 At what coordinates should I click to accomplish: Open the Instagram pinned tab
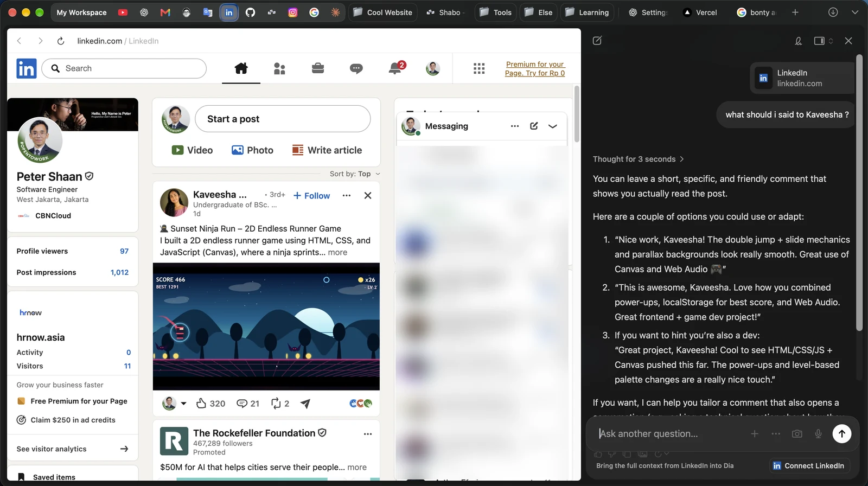tap(293, 12)
